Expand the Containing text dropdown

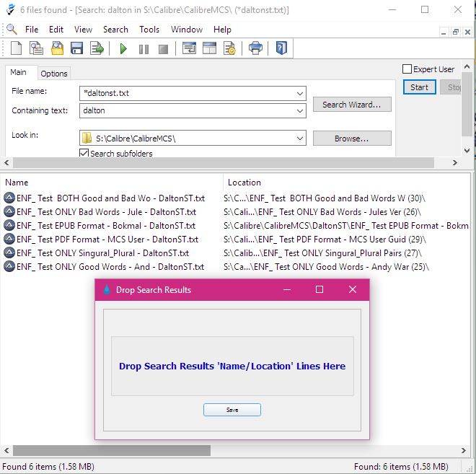pyautogui.click(x=299, y=110)
